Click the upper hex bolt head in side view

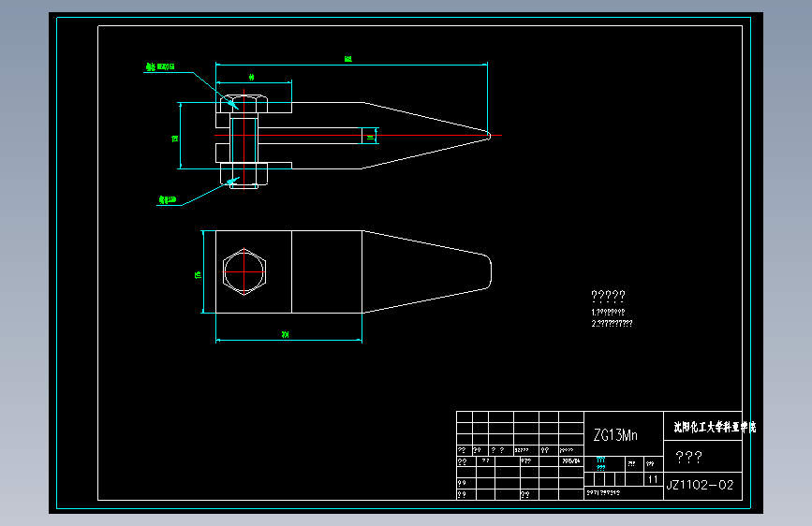(x=244, y=104)
